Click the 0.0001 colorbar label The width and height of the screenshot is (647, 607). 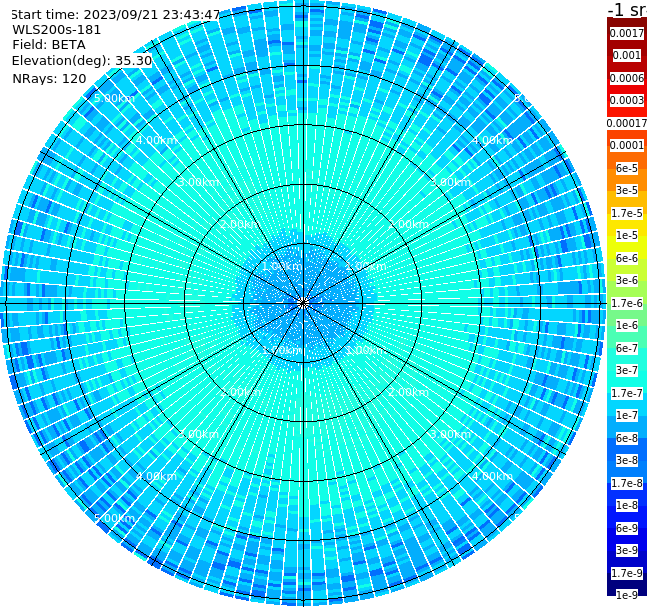(x=627, y=145)
